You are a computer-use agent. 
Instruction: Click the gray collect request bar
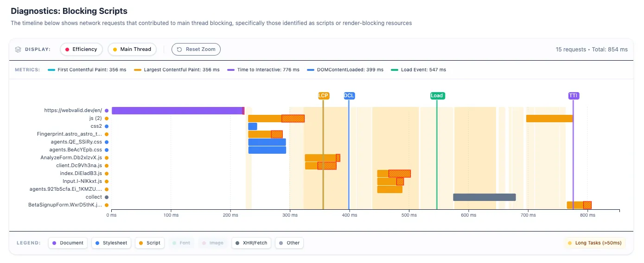[x=484, y=197]
